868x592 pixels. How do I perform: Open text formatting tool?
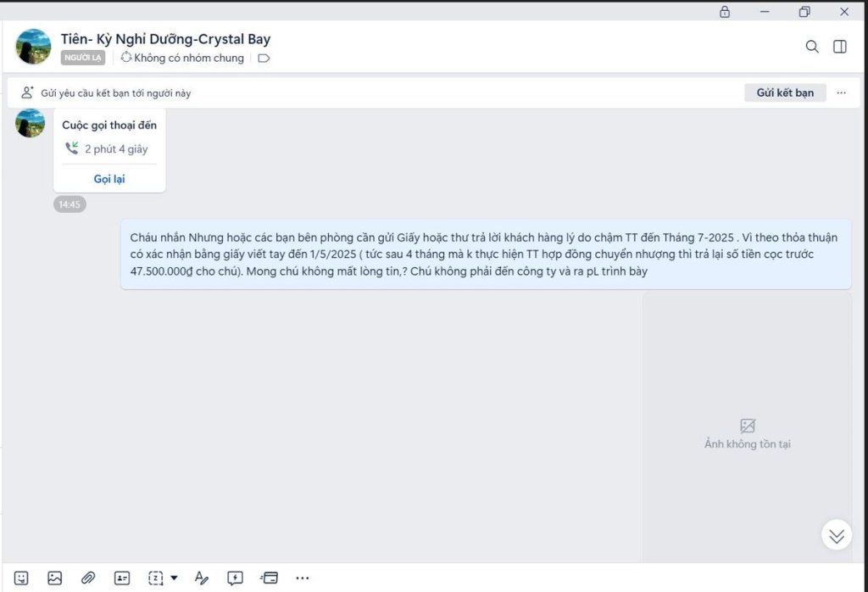(202, 578)
